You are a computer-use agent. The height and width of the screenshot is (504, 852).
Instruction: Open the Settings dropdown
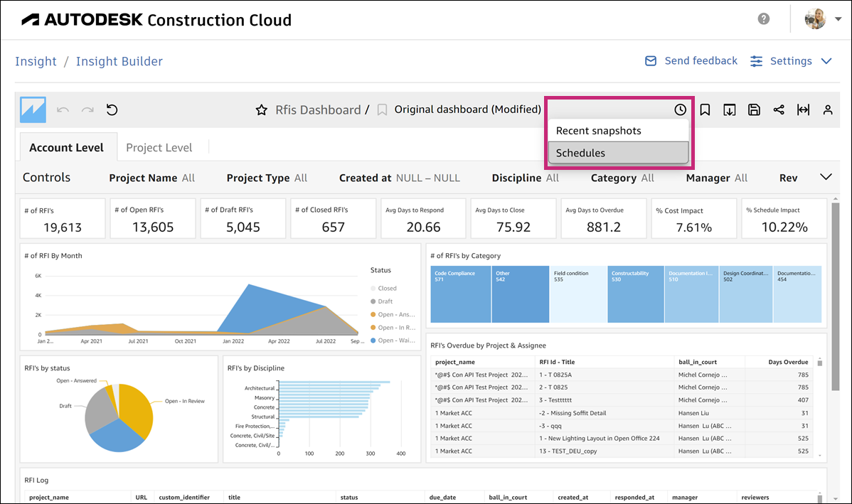click(x=791, y=61)
